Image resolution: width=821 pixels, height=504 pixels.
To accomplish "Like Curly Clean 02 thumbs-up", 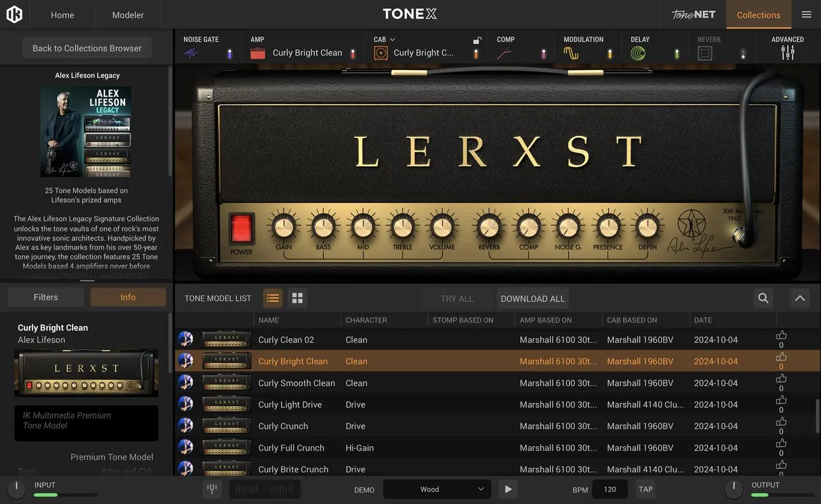I will point(781,335).
